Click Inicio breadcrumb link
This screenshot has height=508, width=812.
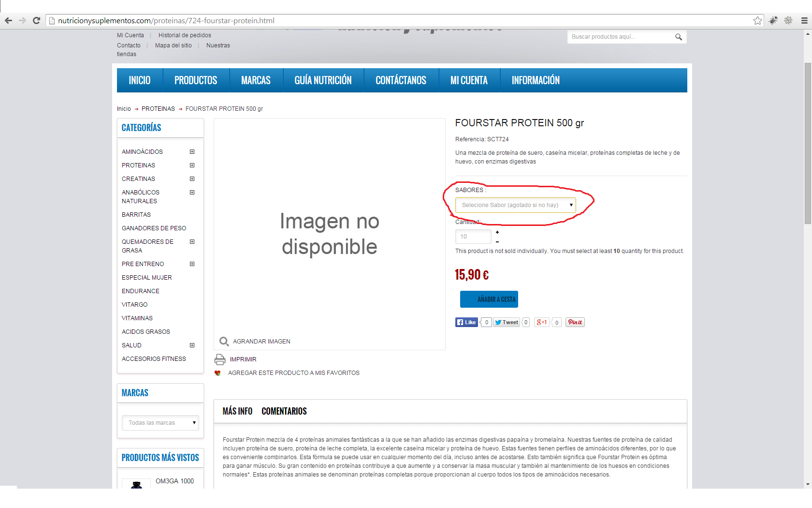[x=124, y=109]
